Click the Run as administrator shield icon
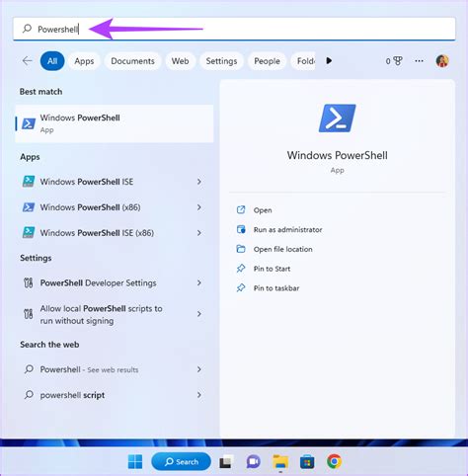This screenshot has height=476, width=468. click(x=241, y=229)
